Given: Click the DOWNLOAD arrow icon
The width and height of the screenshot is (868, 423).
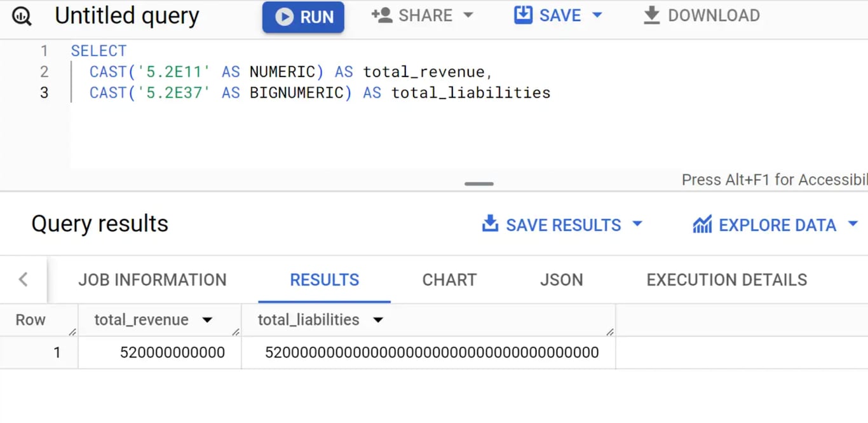Looking at the screenshot, I should coord(652,15).
